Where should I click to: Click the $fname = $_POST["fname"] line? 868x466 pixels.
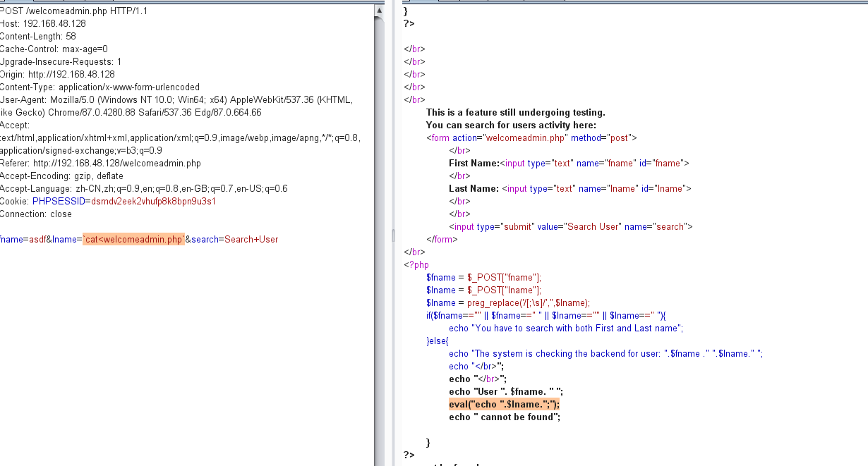click(x=483, y=277)
